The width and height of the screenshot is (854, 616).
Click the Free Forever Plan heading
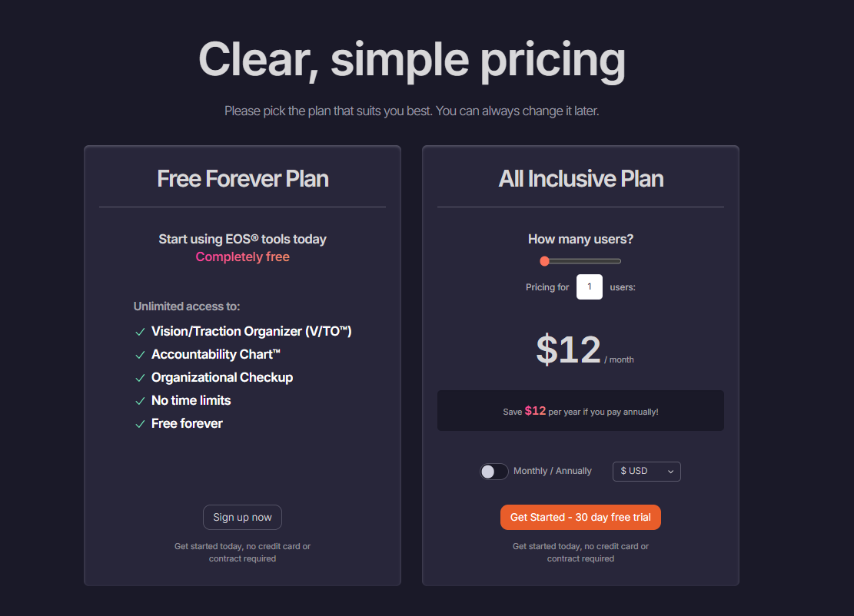pos(242,179)
